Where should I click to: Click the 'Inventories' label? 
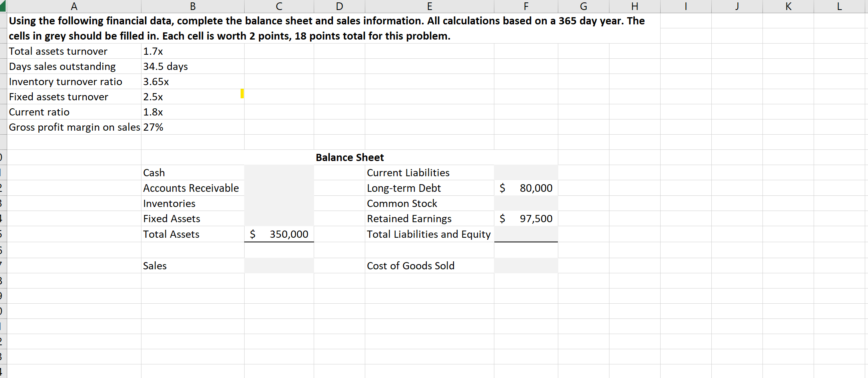[x=169, y=203]
